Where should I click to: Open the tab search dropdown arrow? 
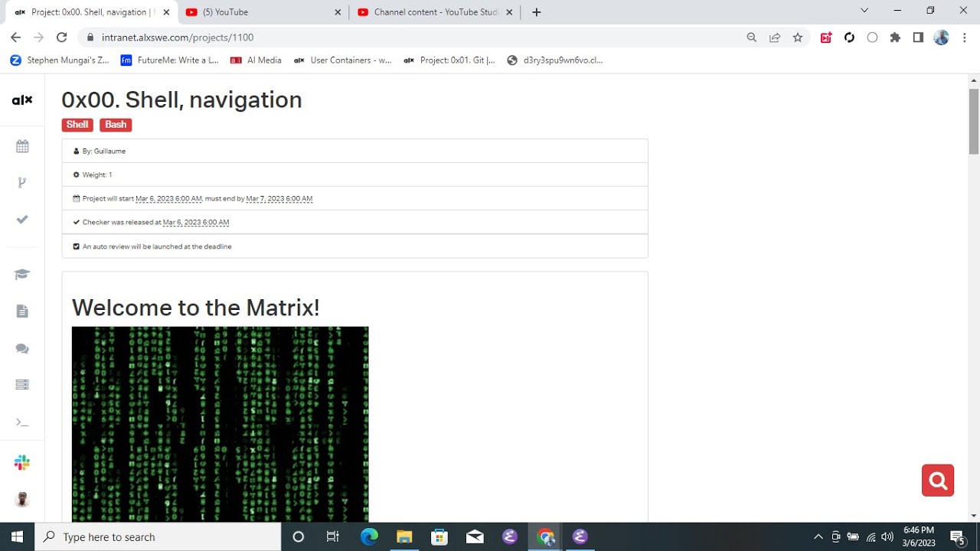864,11
